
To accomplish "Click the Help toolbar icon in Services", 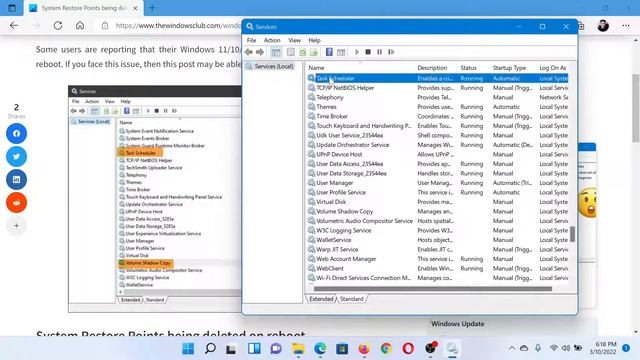I will (x=329, y=52).
